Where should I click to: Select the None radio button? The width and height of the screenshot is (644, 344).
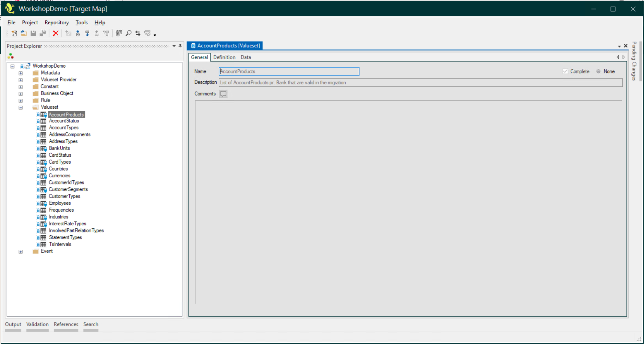(x=598, y=71)
